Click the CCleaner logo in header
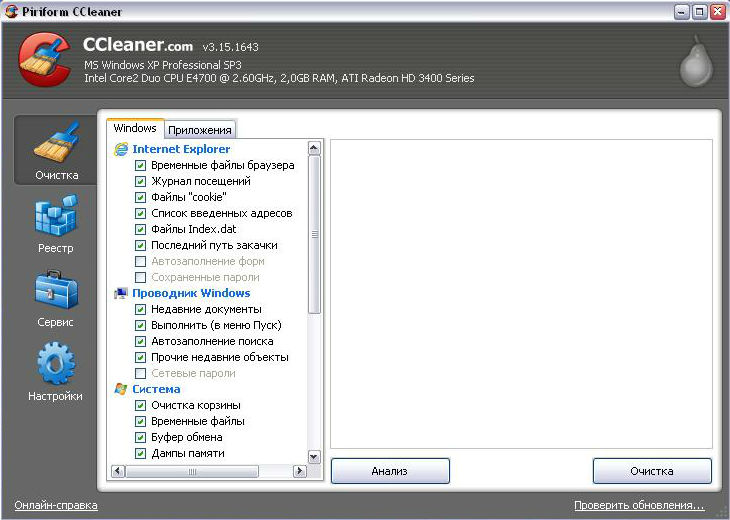 pos(45,59)
